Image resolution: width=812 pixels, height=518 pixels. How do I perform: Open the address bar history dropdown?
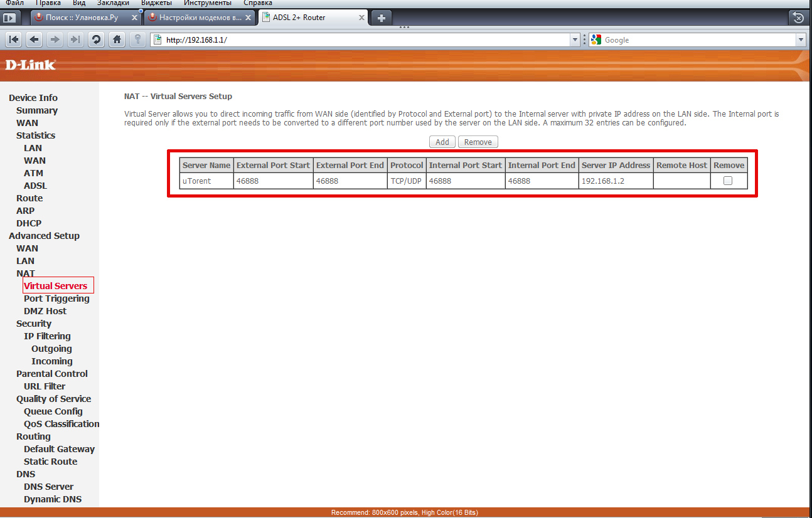(x=575, y=40)
